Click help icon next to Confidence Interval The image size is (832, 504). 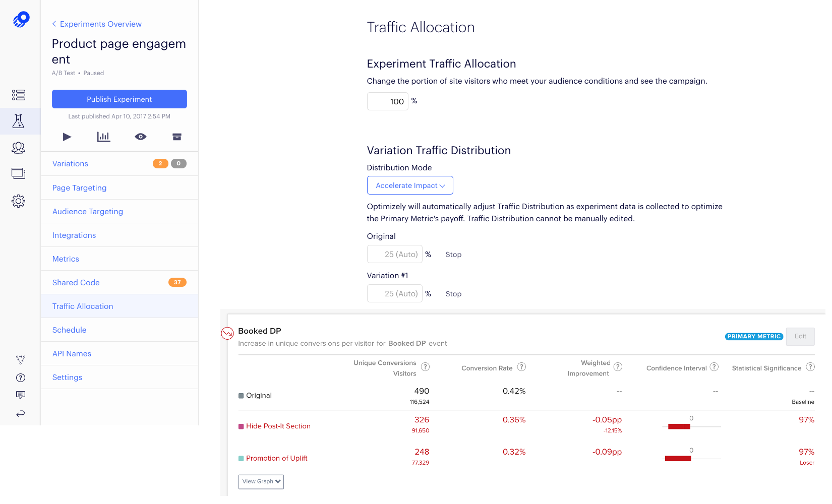tap(715, 366)
